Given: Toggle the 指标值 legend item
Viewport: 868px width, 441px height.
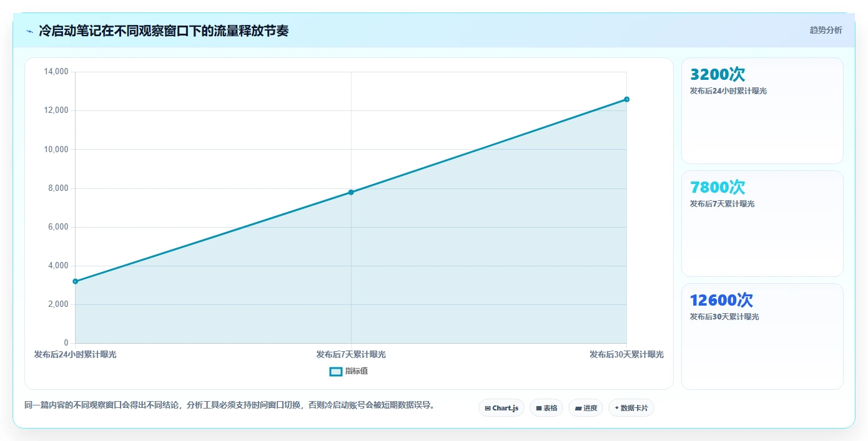Looking at the screenshot, I should coord(348,371).
